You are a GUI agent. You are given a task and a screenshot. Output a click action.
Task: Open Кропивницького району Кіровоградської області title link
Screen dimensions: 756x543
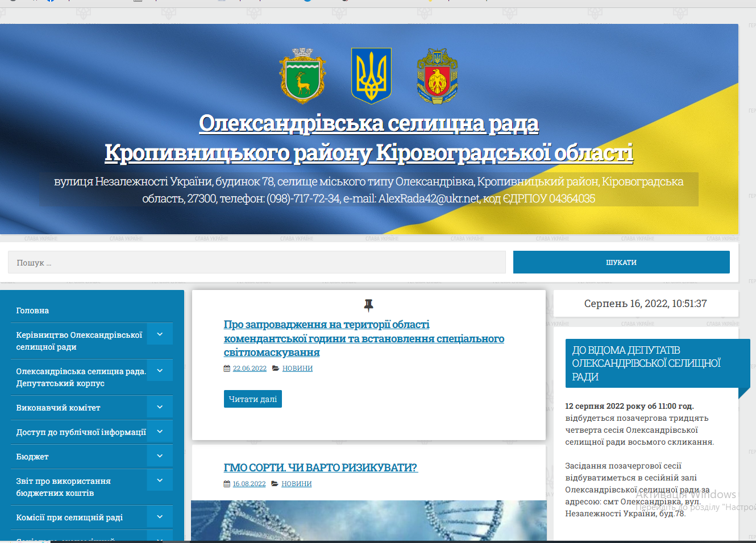(369, 152)
